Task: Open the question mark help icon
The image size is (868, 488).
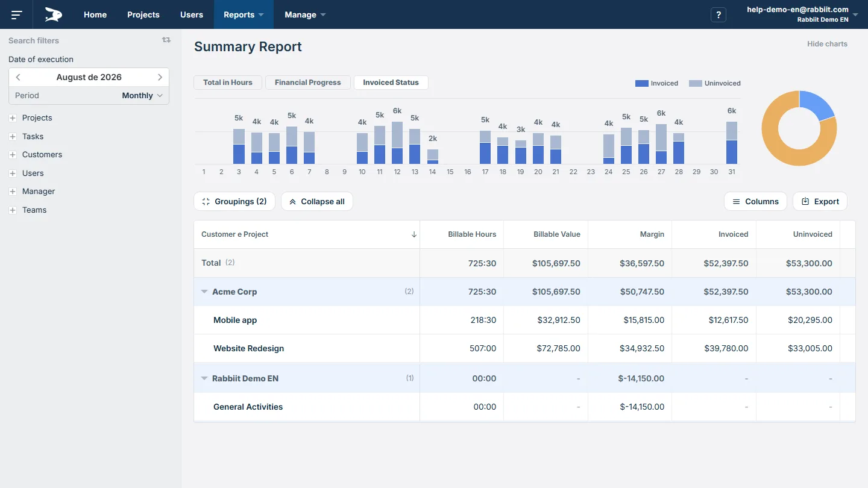Action: tap(718, 15)
